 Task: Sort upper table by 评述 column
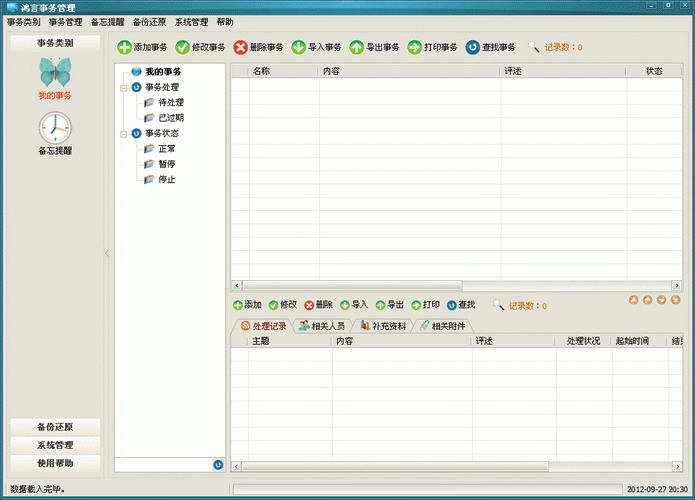563,71
